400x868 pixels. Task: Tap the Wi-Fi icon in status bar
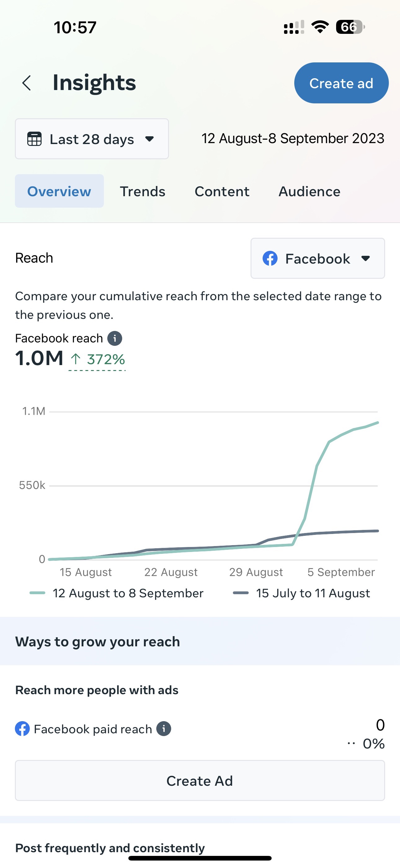pos(320,27)
